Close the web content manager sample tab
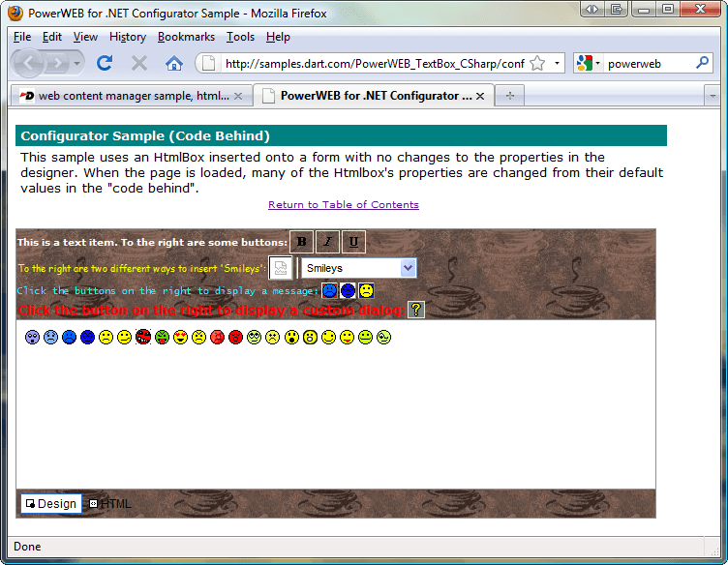 pyautogui.click(x=238, y=96)
